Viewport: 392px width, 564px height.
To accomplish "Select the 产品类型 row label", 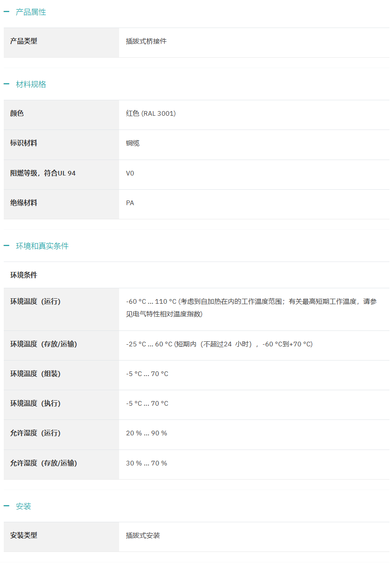I will (x=24, y=41).
